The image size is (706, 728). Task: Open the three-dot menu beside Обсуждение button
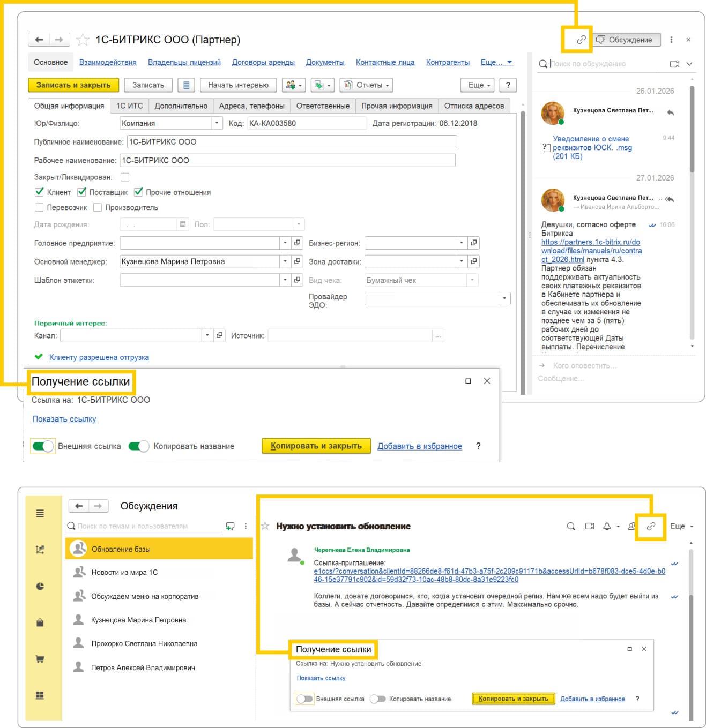coord(671,40)
